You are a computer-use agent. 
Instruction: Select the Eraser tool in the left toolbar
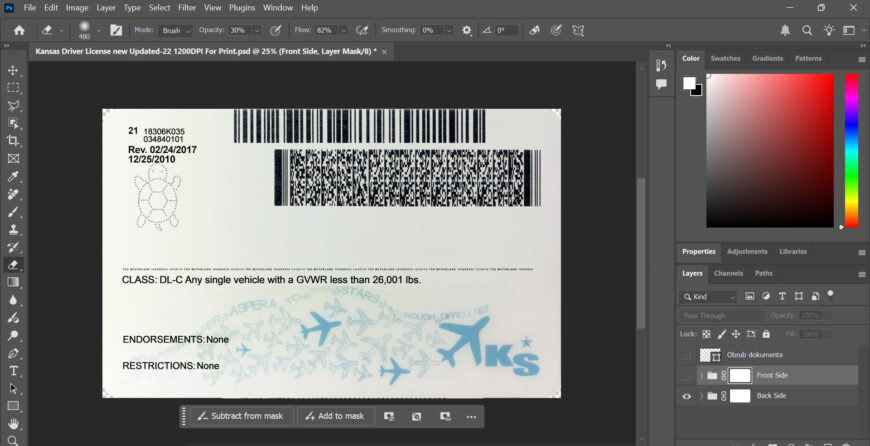(x=13, y=265)
